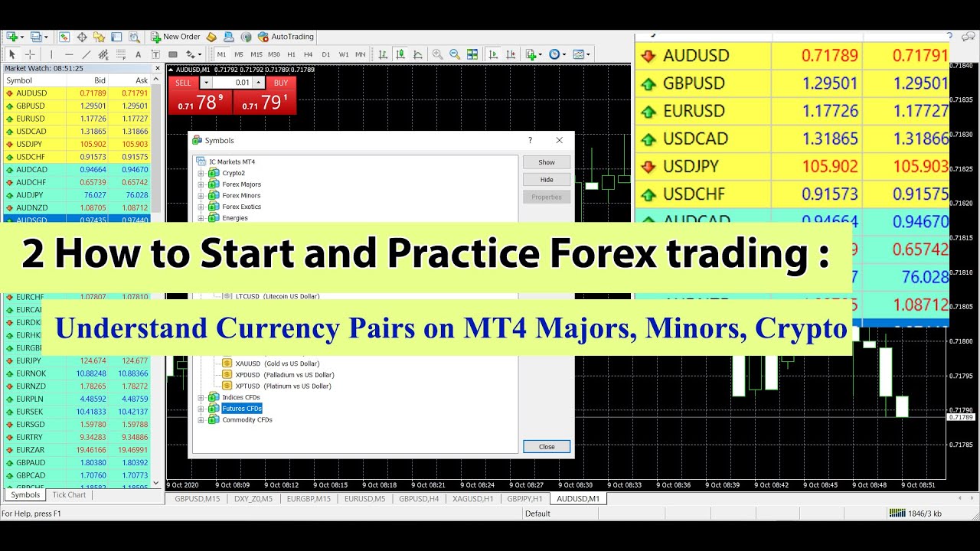Select the text 'A' drawing tool
980x551 pixels.
coord(138,54)
